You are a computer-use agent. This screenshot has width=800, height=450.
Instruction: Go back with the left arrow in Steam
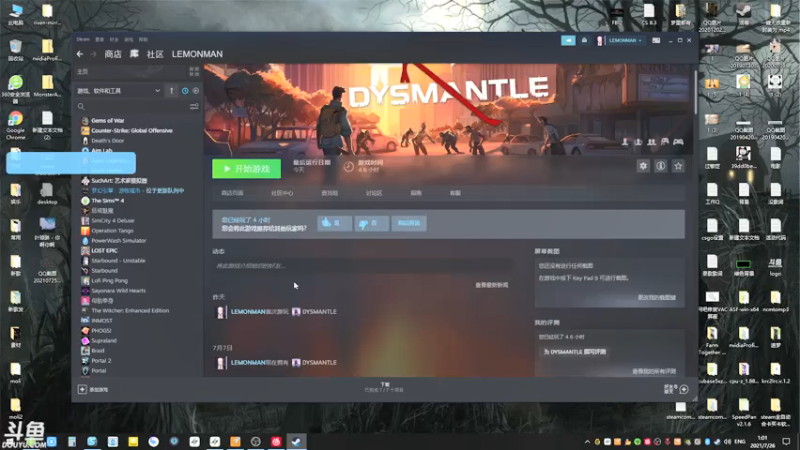80,54
